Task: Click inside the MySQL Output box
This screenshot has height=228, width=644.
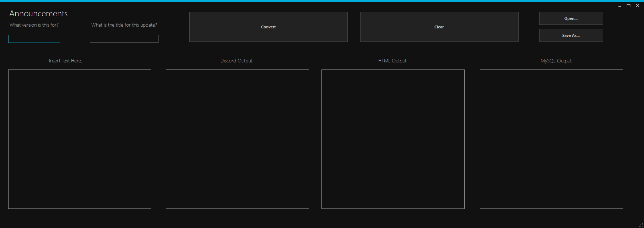Action: click(551, 139)
